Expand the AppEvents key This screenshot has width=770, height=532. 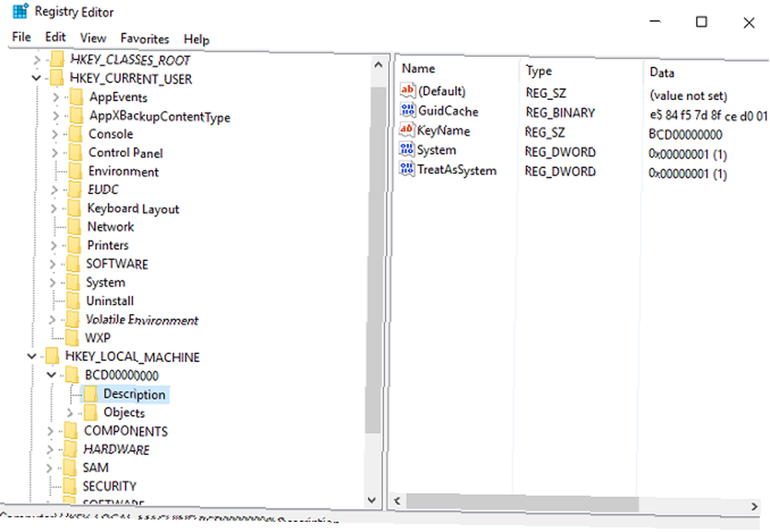[55, 97]
